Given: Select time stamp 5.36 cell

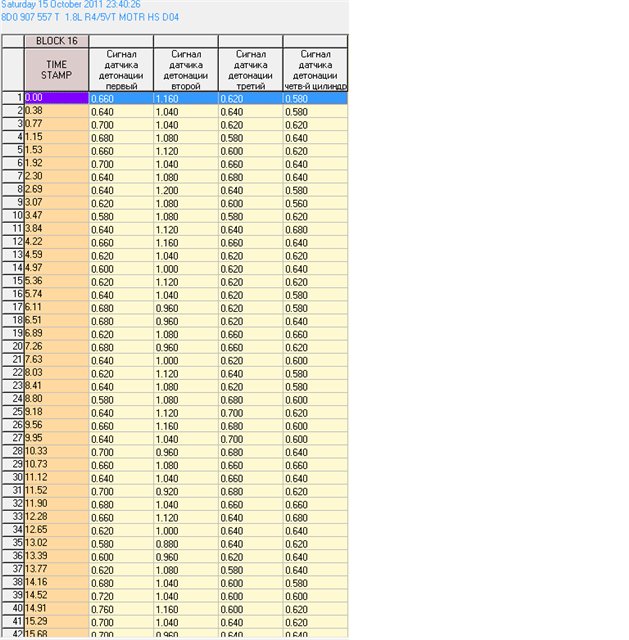Looking at the screenshot, I should (56, 281).
